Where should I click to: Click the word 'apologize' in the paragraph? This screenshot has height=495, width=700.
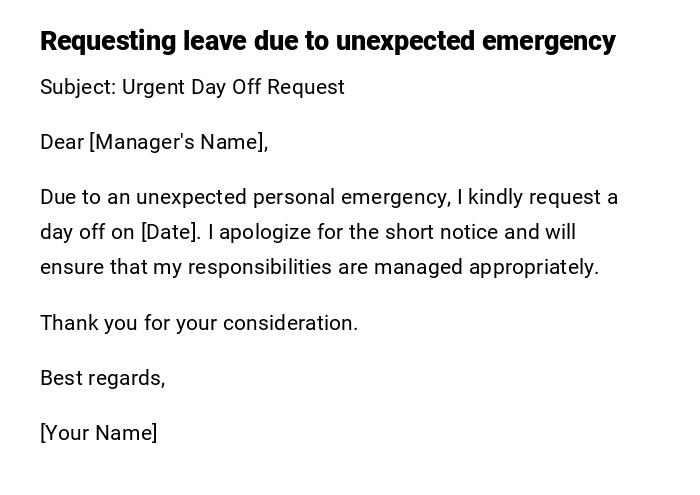point(266,232)
